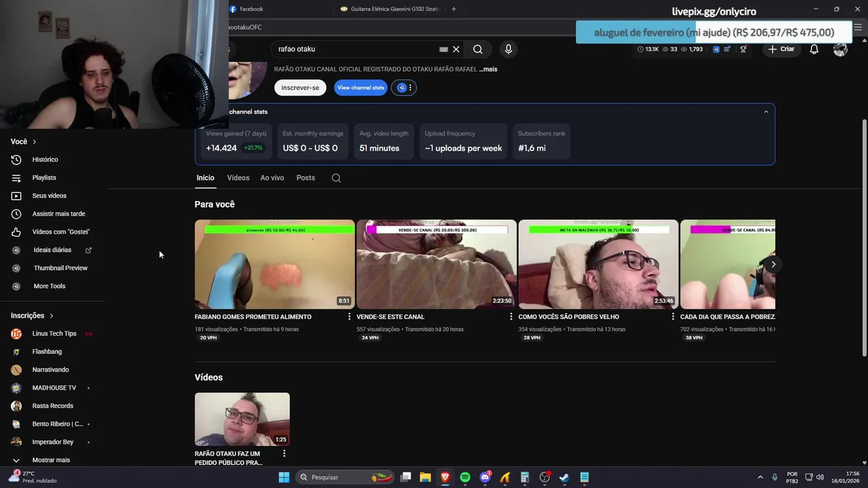
Task: Open notifications bell
Action: 814,49
